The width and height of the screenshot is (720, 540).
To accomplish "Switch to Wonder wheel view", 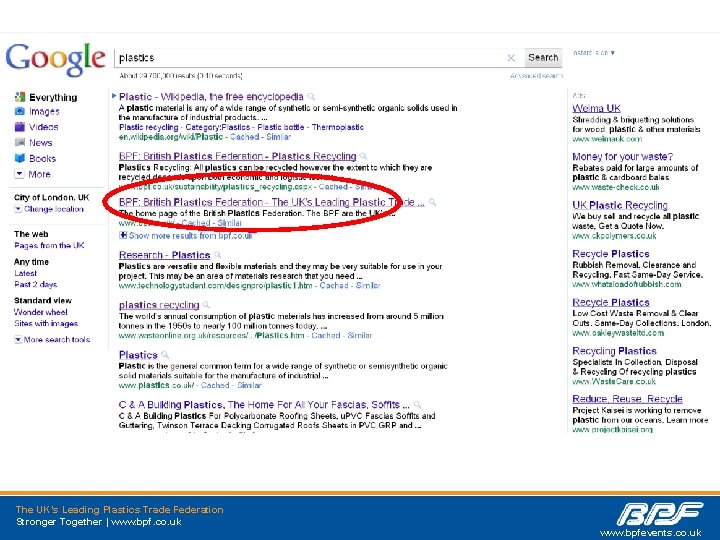I will pos(40,312).
